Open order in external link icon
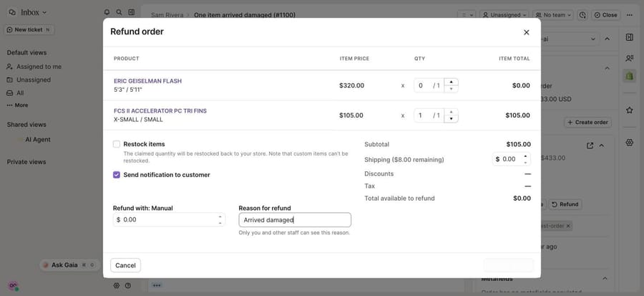 point(590,145)
